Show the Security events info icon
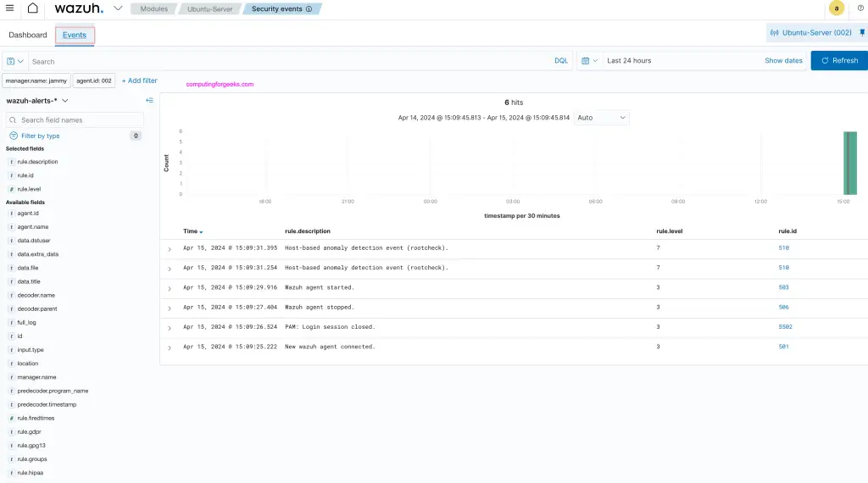868x483 pixels. point(309,8)
